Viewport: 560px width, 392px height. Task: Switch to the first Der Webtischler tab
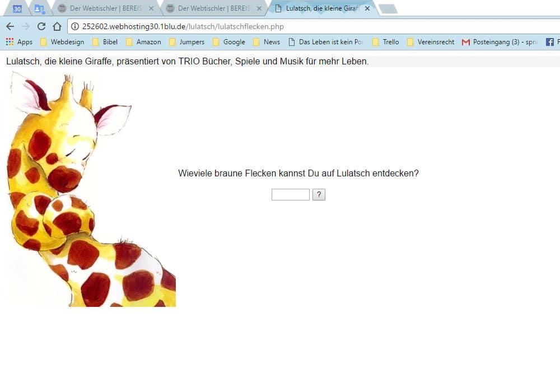[106, 8]
